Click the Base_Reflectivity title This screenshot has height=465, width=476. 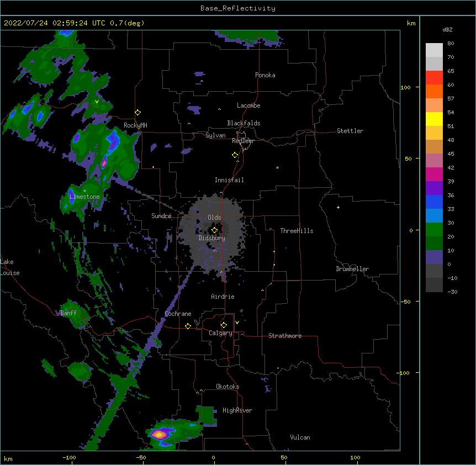pyautogui.click(x=238, y=8)
